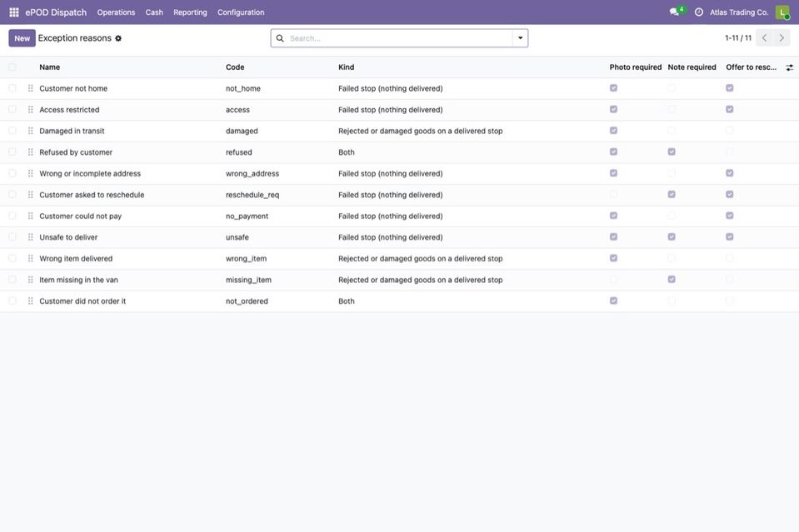799x532 pixels.
Task: Open the activities clock icon
Action: coord(699,12)
